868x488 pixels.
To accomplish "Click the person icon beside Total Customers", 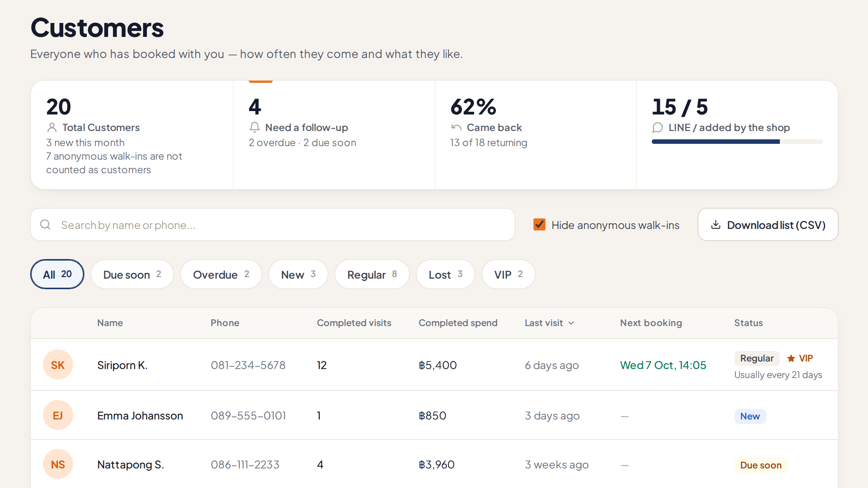I will tap(52, 128).
